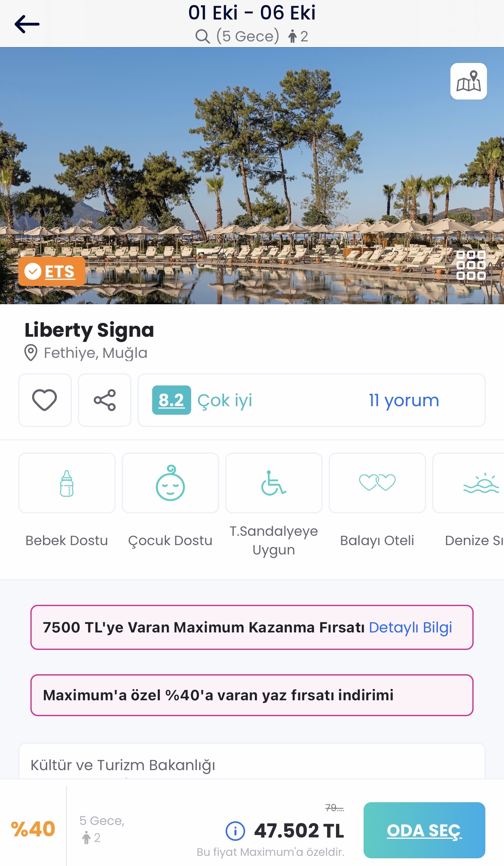Viewport: 504px width, 866px height.
Task: Select the Çocuk Dostu baby face icon
Action: (x=170, y=483)
